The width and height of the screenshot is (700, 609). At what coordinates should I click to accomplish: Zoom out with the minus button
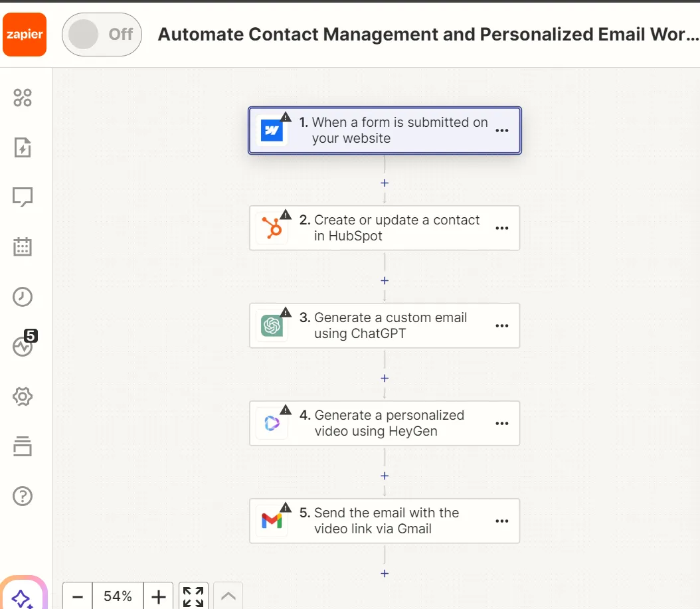[x=78, y=596]
